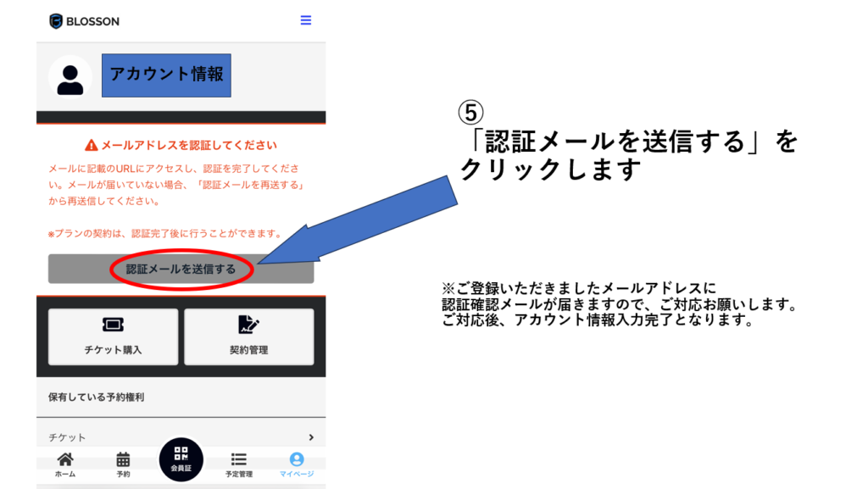868x489 pixels.
Task: Expand the チケット row chevron
Action: pyautogui.click(x=311, y=437)
